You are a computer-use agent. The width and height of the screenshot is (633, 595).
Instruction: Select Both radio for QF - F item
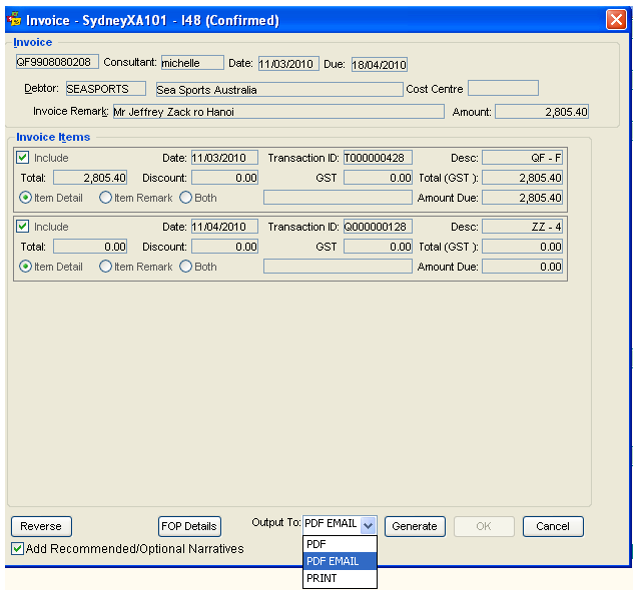pos(186,198)
